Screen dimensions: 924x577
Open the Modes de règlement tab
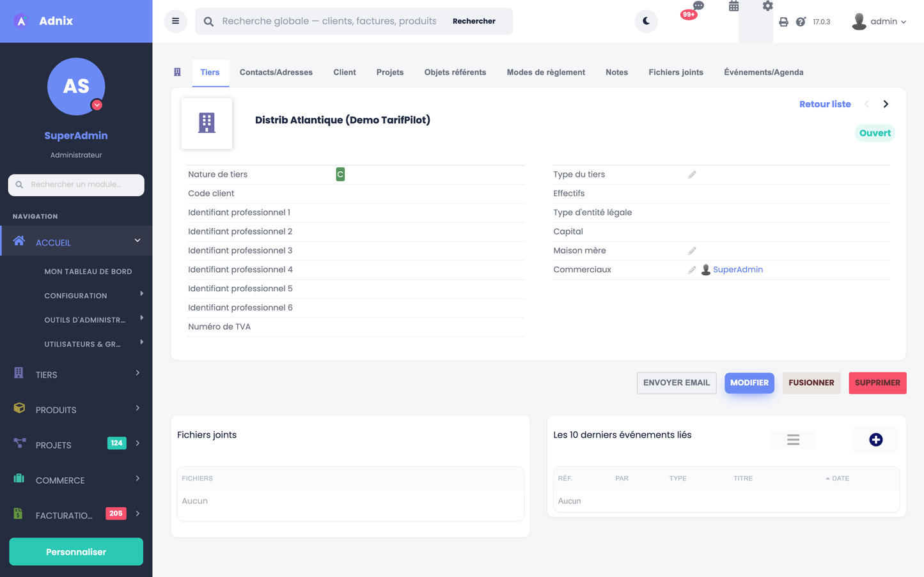546,72
